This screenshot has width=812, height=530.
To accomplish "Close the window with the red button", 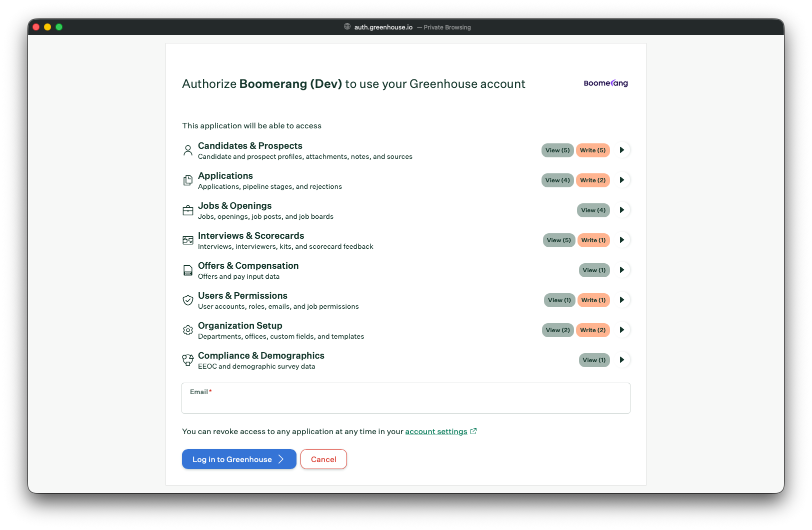I will pyautogui.click(x=36, y=27).
